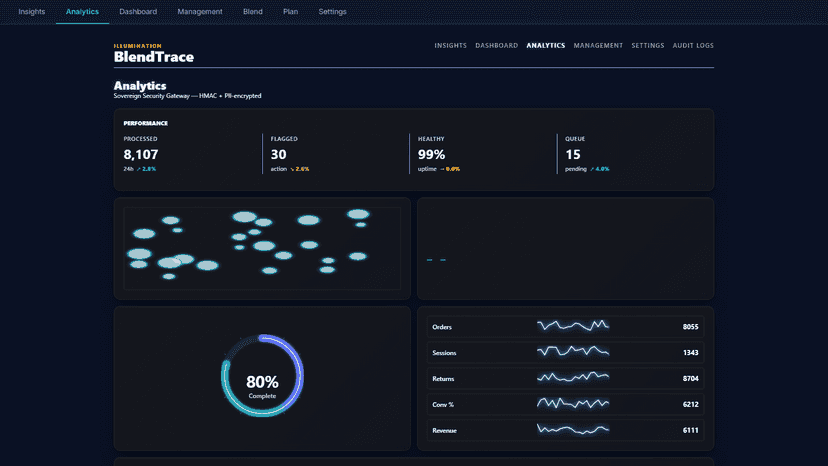The image size is (828, 466).
Task: Go to the Blend tab
Action: click(253, 12)
